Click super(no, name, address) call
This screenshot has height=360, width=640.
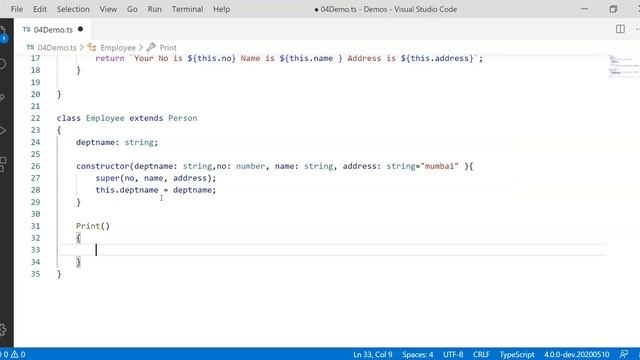(153, 178)
